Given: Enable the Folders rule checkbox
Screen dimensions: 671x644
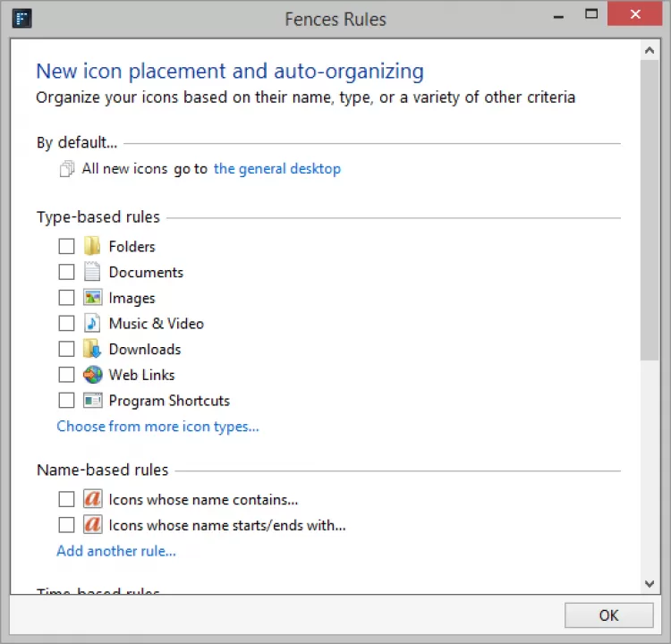Looking at the screenshot, I should (x=66, y=246).
